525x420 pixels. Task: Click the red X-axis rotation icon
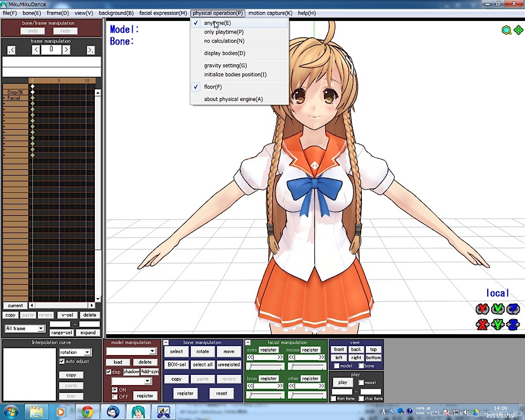click(482, 309)
